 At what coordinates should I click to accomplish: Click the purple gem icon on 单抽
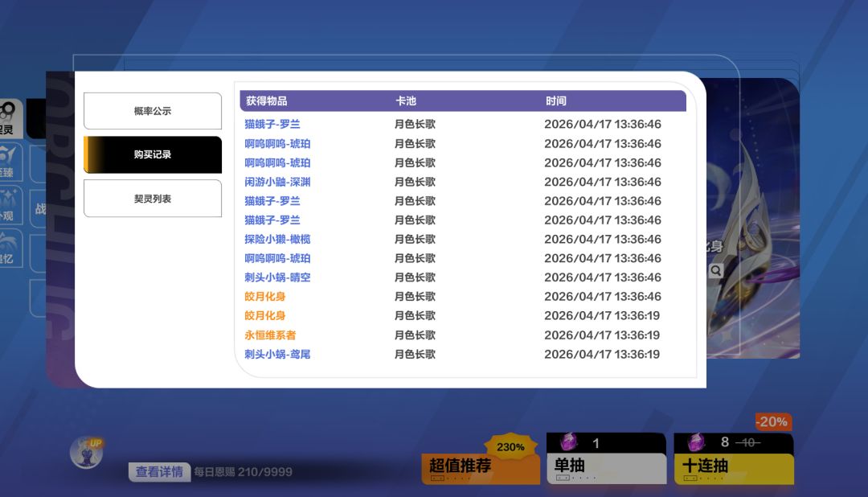(568, 442)
